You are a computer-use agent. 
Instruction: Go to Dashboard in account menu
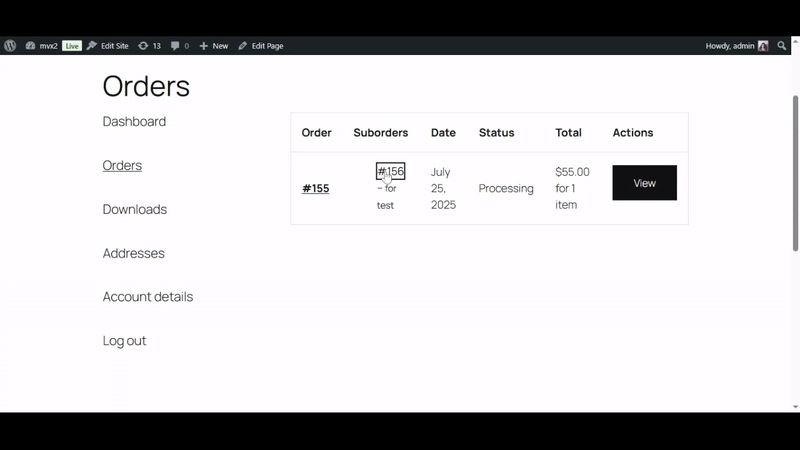134,122
